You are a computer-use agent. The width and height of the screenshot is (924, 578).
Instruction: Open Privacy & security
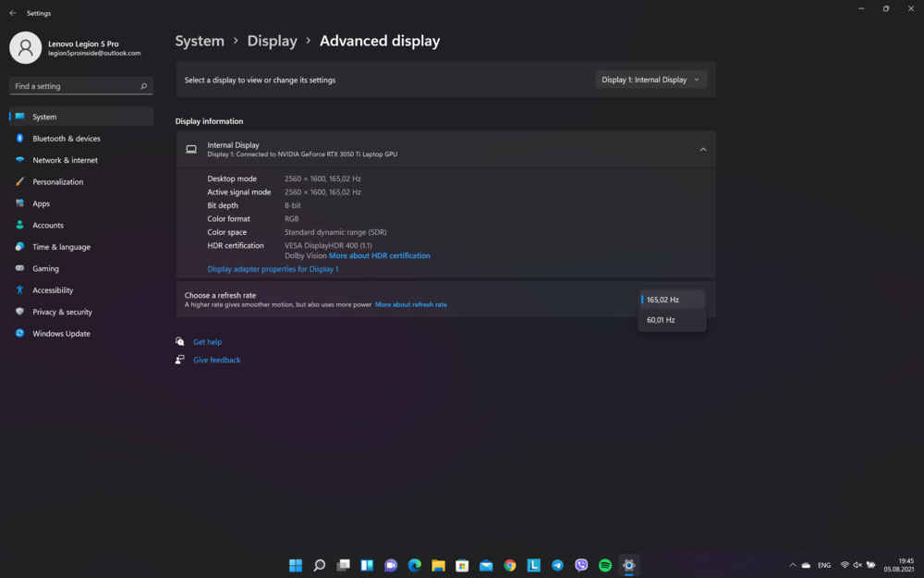[x=81, y=312]
